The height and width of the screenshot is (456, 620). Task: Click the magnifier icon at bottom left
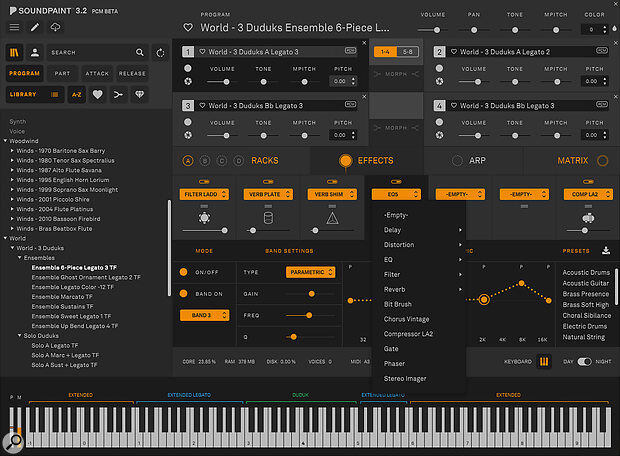coord(14,441)
